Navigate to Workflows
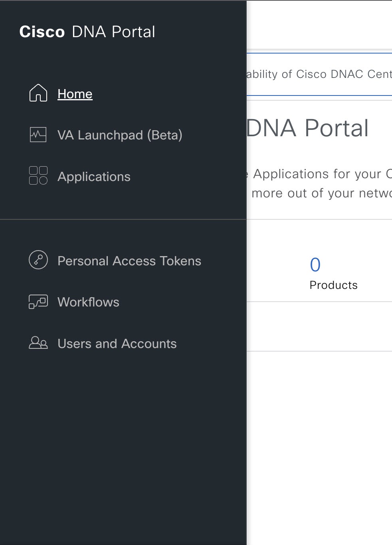The height and width of the screenshot is (545, 392). pyautogui.click(x=88, y=302)
